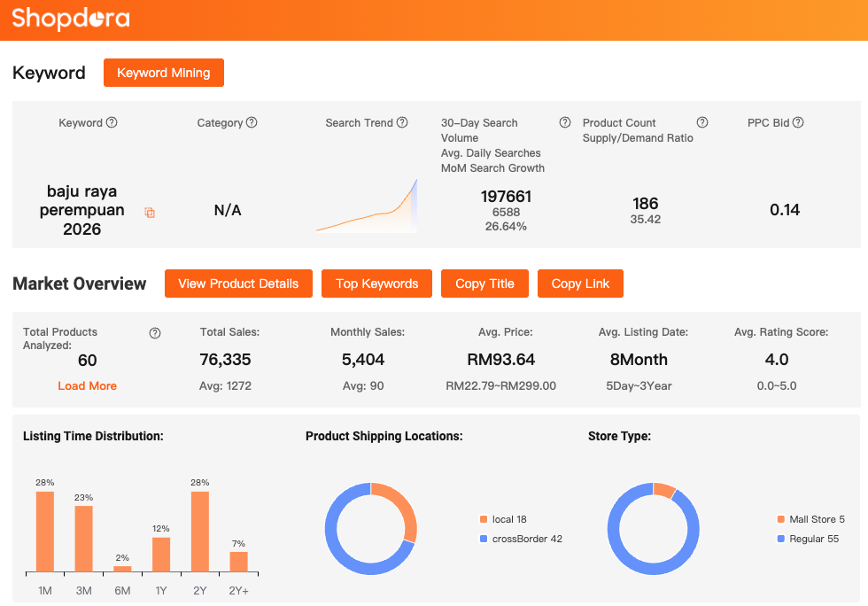Copy the keyword baju raya perempuan 2026
The image size is (868, 606).
click(150, 213)
